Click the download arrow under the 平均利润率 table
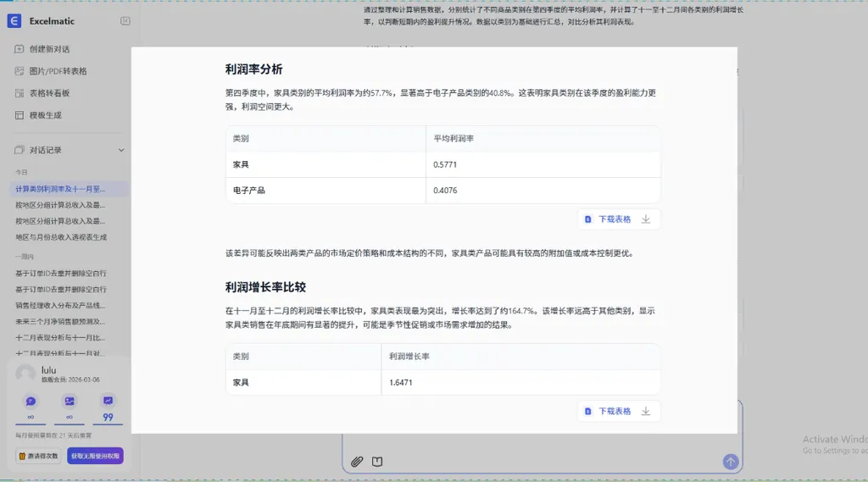 coord(646,219)
